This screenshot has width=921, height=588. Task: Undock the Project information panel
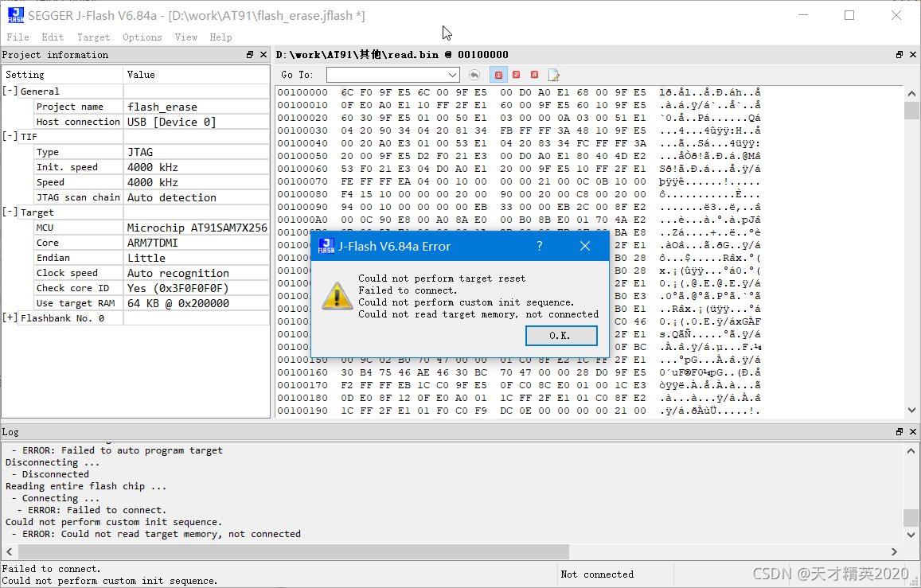point(250,55)
